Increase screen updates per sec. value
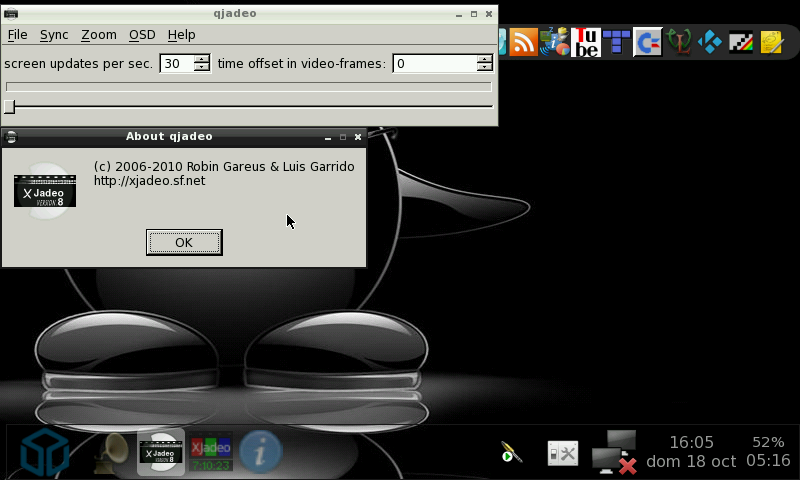The width and height of the screenshot is (800, 480). tap(202, 59)
